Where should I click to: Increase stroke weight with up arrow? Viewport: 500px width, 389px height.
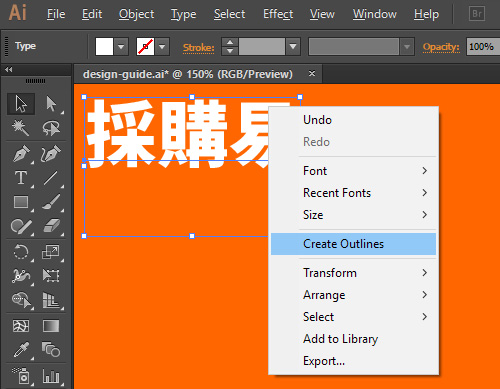click(230, 42)
